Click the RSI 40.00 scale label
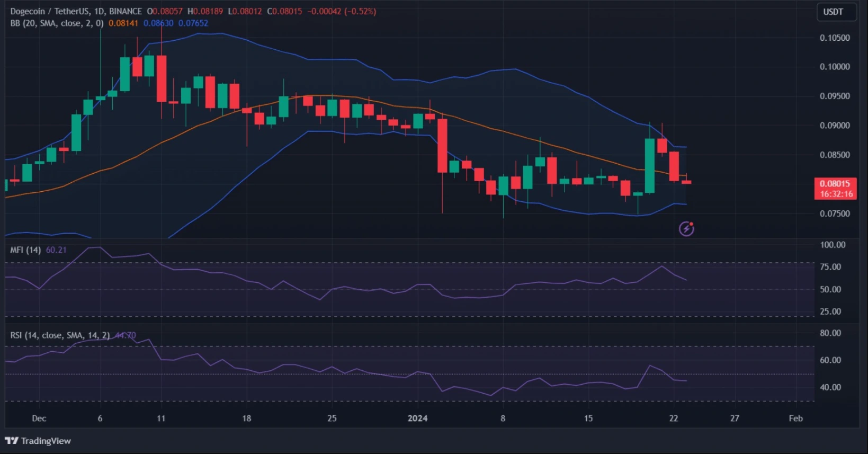 point(830,387)
